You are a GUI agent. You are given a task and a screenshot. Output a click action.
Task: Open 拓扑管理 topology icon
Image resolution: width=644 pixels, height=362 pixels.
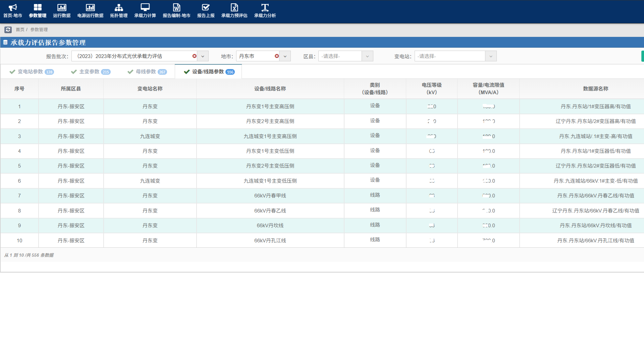119,7
